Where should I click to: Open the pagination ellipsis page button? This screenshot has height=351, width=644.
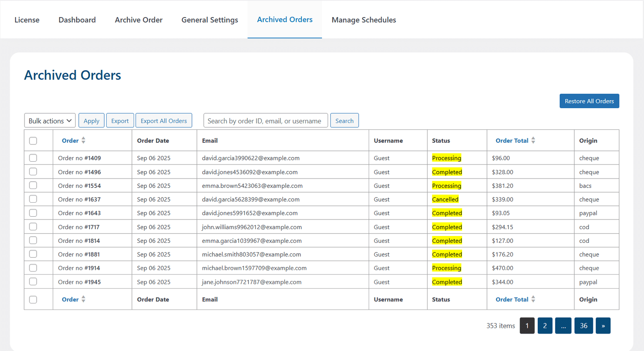(563, 326)
